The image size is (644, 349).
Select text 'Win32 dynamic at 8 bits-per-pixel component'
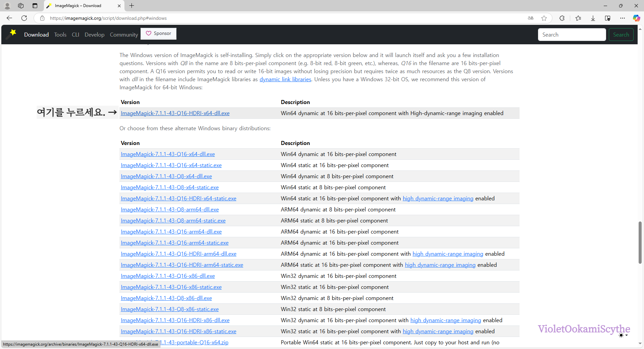pyautogui.click(x=337, y=298)
